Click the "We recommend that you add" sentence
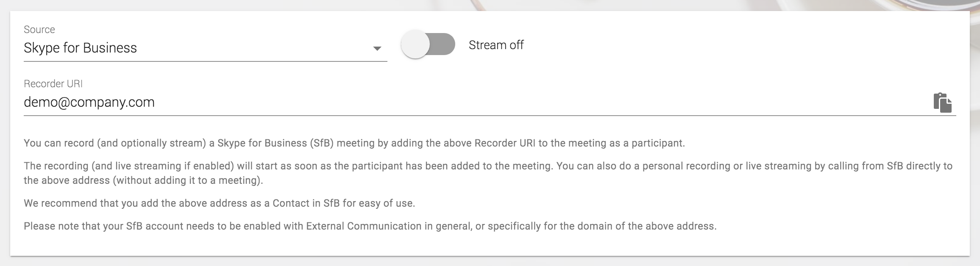The image size is (980, 266). 219,203
